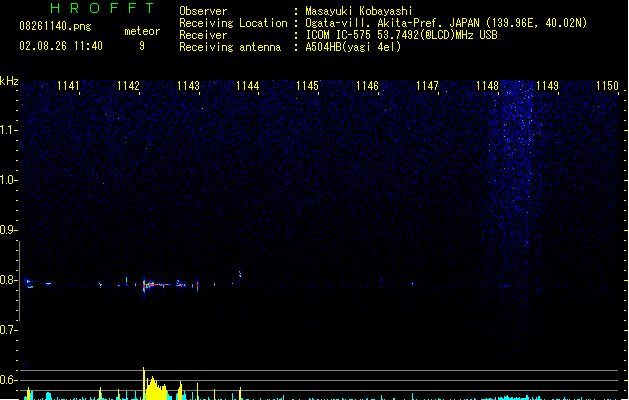
Task: Click the 0.6 kHz frequency axis label
Action: pyautogui.click(x=8, y=380)
